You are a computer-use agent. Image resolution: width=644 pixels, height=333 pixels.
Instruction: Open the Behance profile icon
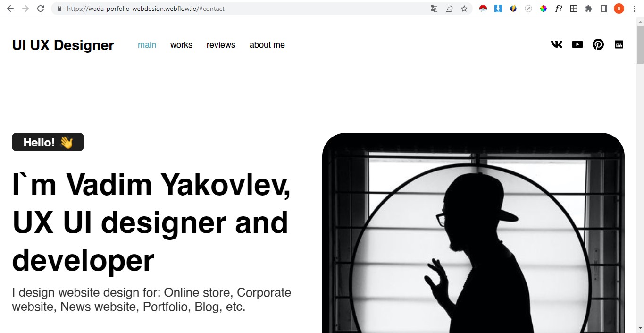tap(619, 45)
